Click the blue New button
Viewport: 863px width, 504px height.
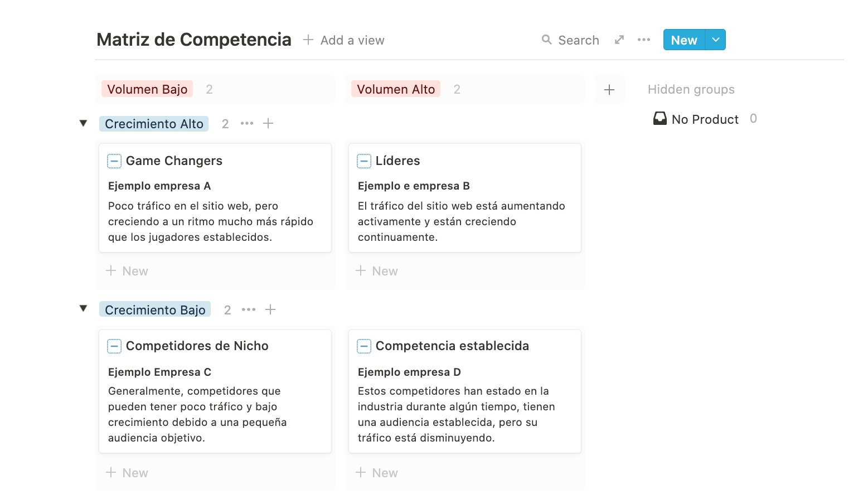[684, 40]
